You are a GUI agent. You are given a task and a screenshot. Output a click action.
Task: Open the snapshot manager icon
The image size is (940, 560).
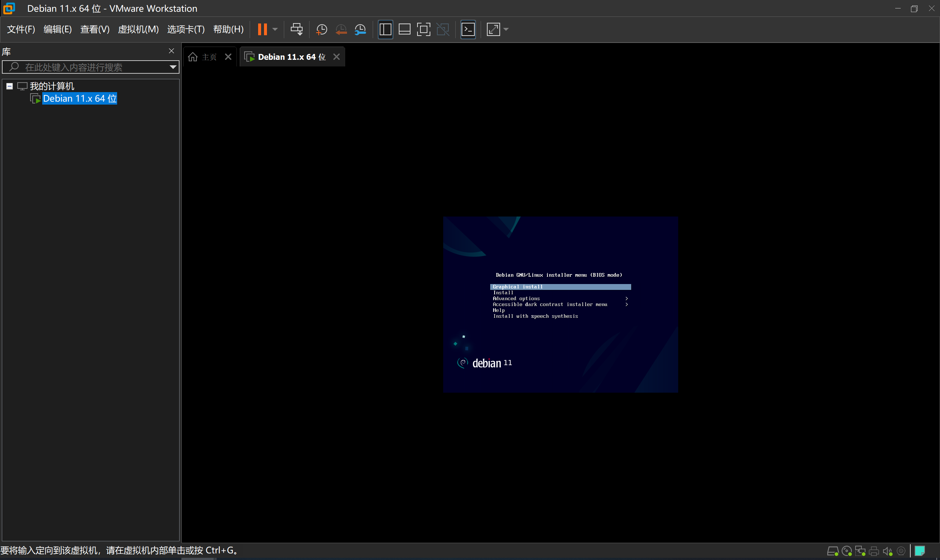pyautogui.click(x=360, y=29)
